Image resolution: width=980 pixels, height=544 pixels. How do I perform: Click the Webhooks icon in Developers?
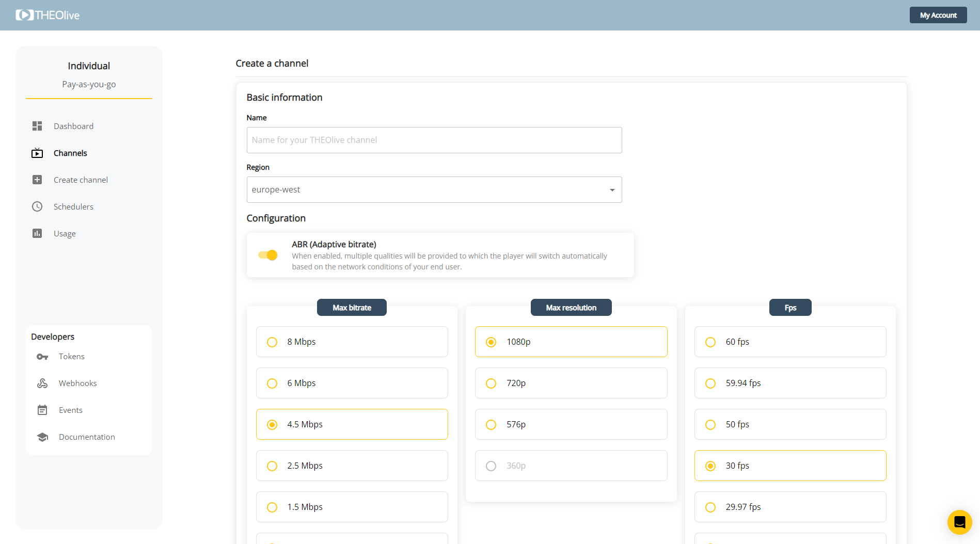42,383
